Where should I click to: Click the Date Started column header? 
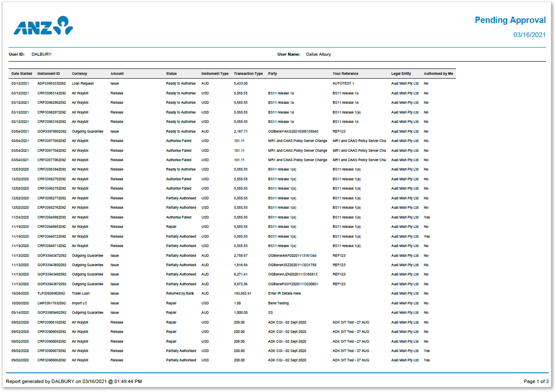coord(21,74)
